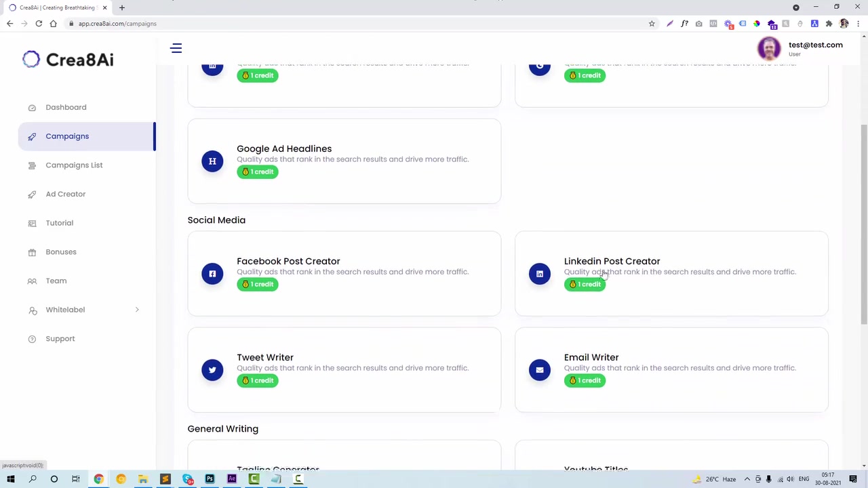This screenshot has width=868, height=488.
Task: Select the Crea8Ai browser tab
Action: 57,7
